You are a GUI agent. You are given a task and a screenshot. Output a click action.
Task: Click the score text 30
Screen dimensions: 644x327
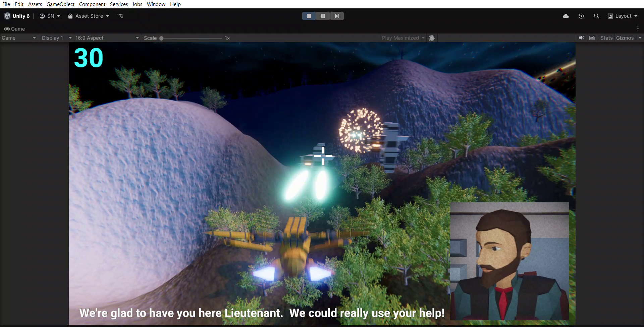pos(89,58)
